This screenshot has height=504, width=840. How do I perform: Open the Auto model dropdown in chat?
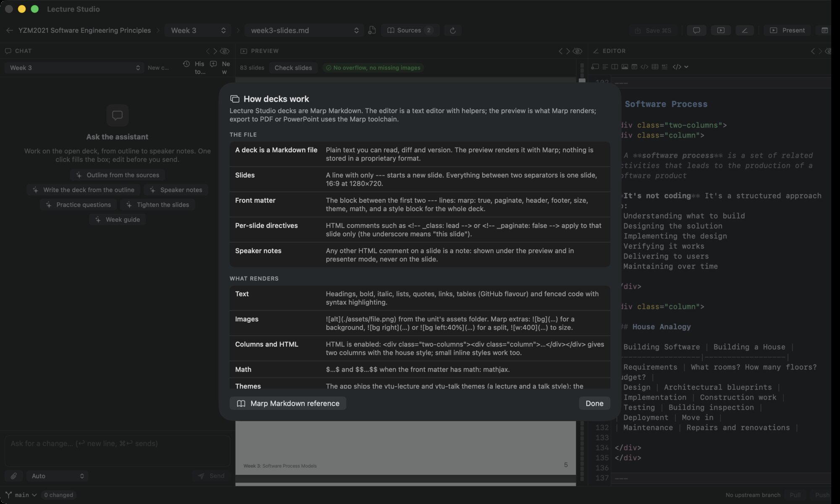58,476
